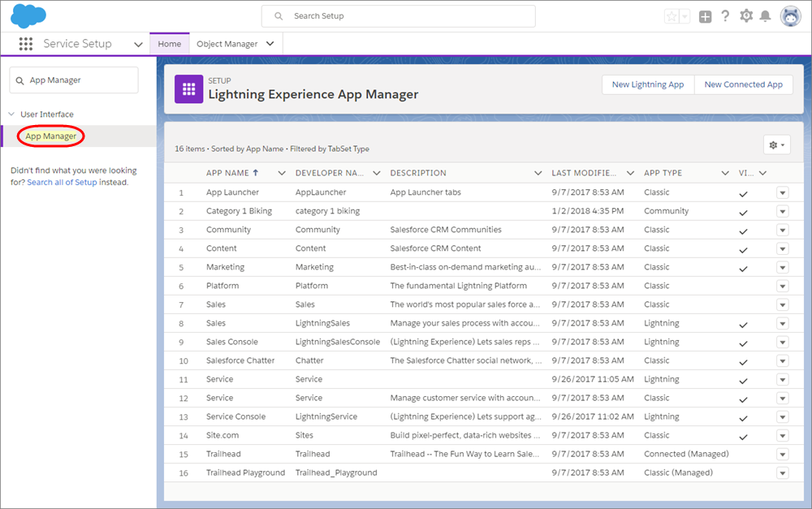This screenshot has width=812, height=509.
Task: Open Developer Name column menu chevron
Action: tap(377, 173)
